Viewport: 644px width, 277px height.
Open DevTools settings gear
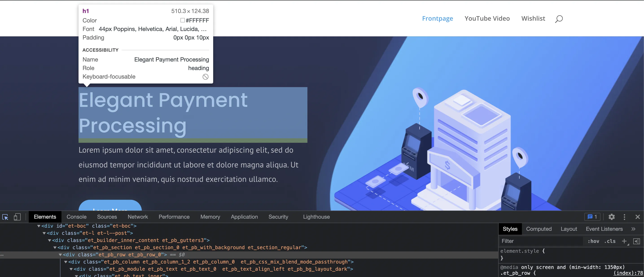(x=611, y=217)
